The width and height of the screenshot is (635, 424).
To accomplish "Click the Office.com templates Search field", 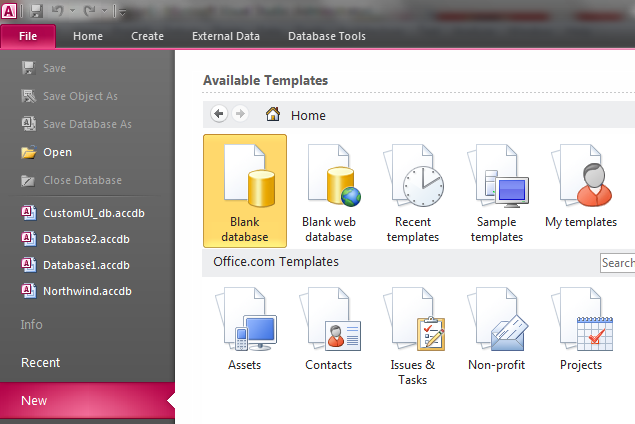I will coord(618,263).
